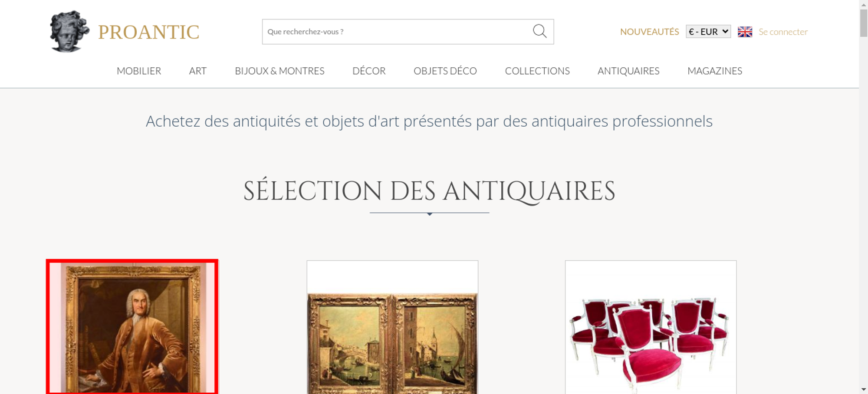Focus the Que recherchez-vous search field
Image resolution: width=868 pixels, height=394 pixels.
tap(397, 32)
